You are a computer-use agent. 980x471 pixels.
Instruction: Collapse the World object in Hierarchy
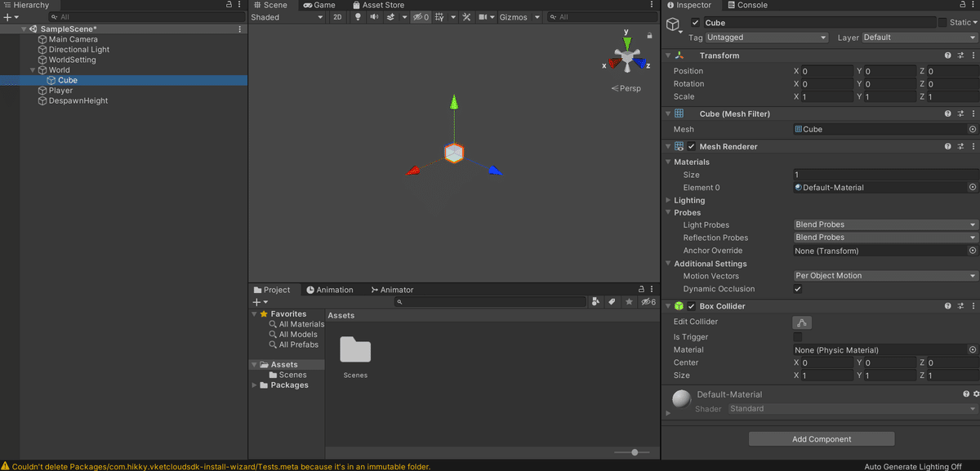pyautogui.click(x=33, y=70)
